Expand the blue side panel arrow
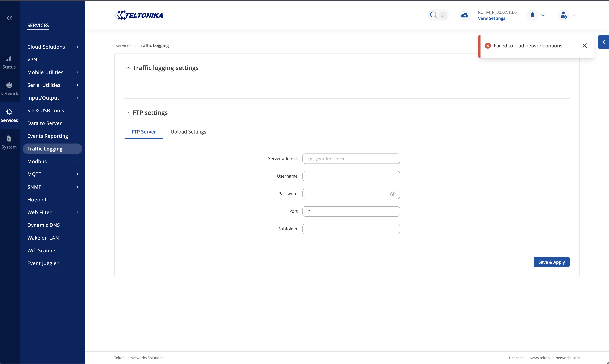609x364 pixels. coord(604,42)
